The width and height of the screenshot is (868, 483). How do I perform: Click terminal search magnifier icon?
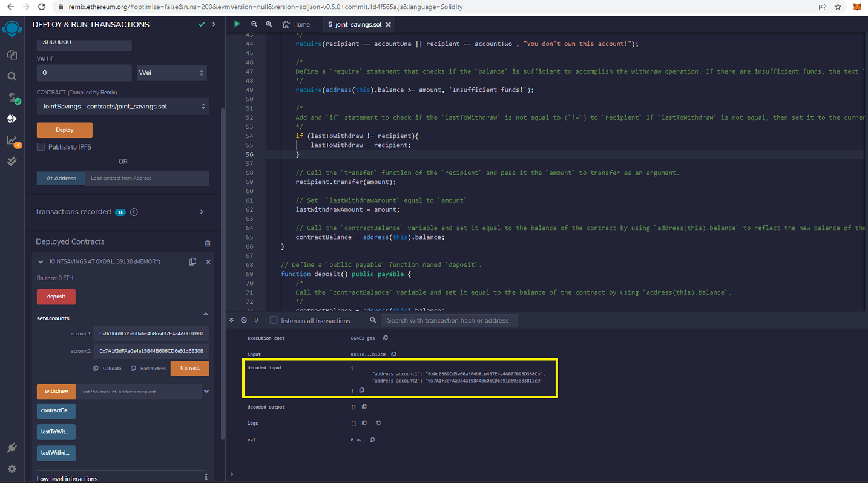click(x=373, y=320)
